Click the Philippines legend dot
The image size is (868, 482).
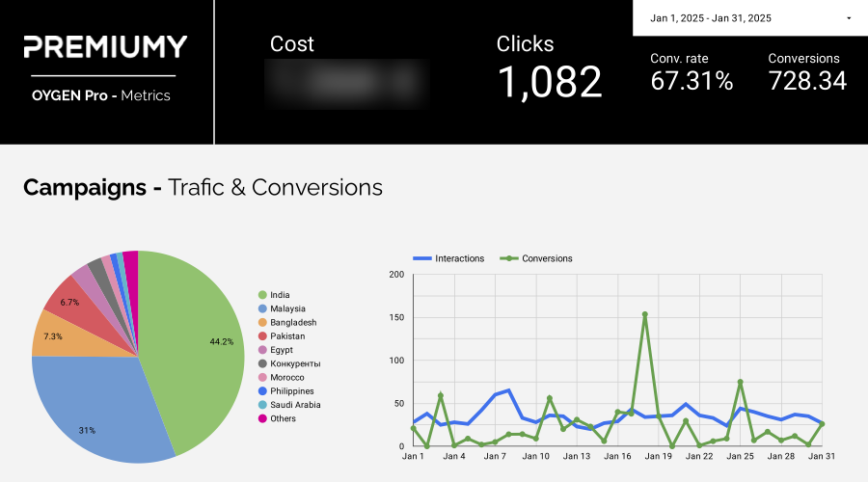(262, 391)
